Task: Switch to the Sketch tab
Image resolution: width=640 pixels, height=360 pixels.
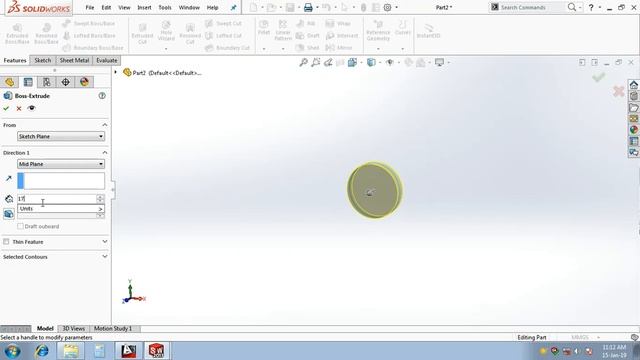Action: (x=42, y=60)
